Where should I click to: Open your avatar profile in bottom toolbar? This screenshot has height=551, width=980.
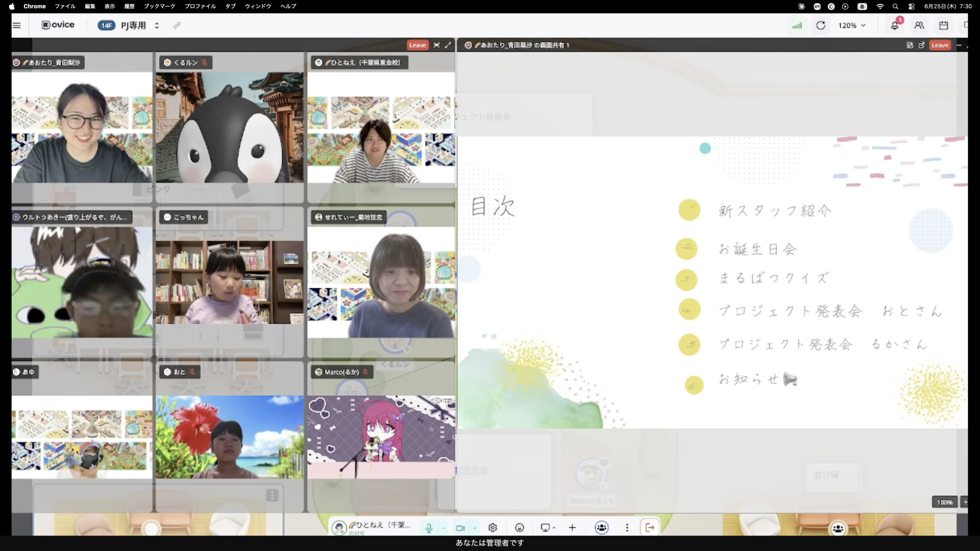[339, 528]
